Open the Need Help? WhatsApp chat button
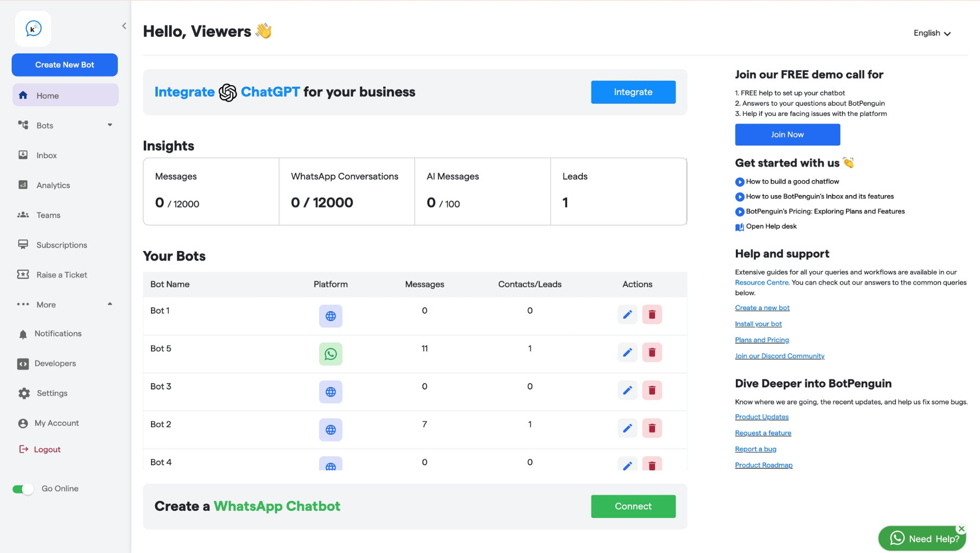Screen dimensions: 980x553 (x=922, y=538)
